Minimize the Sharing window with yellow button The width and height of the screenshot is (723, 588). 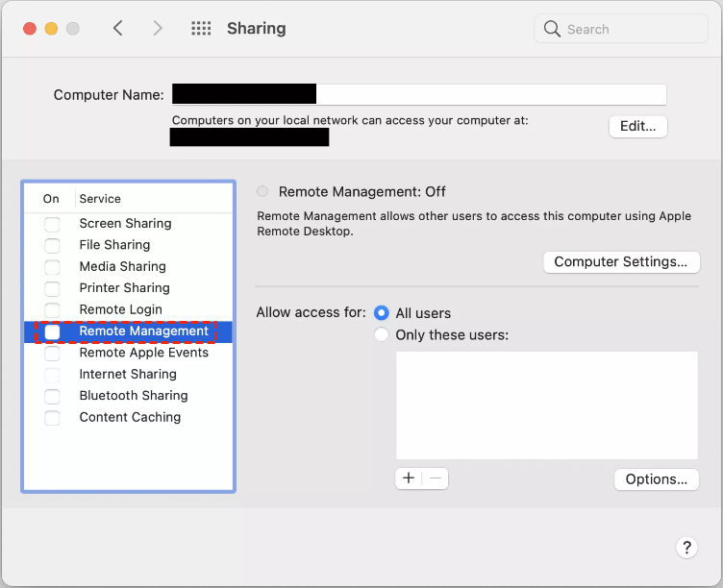[52, 29]
